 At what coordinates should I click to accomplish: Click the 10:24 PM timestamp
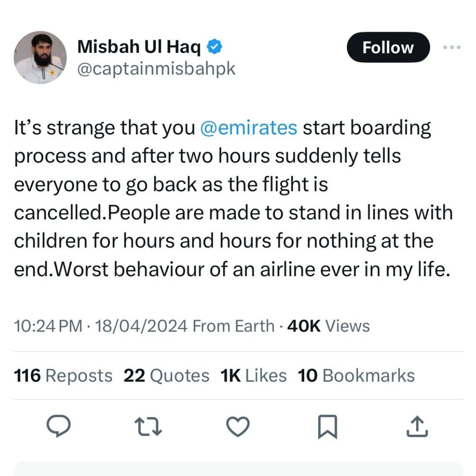(48, 326)
